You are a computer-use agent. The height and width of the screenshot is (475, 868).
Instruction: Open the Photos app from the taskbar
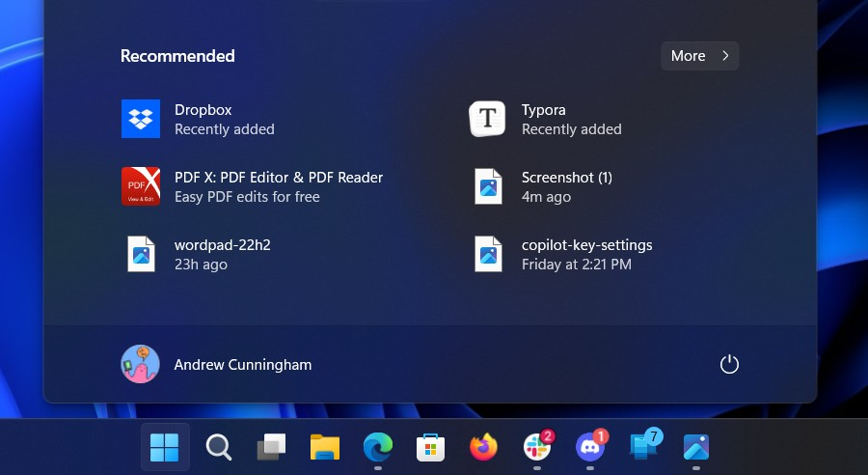coord(696,447)
